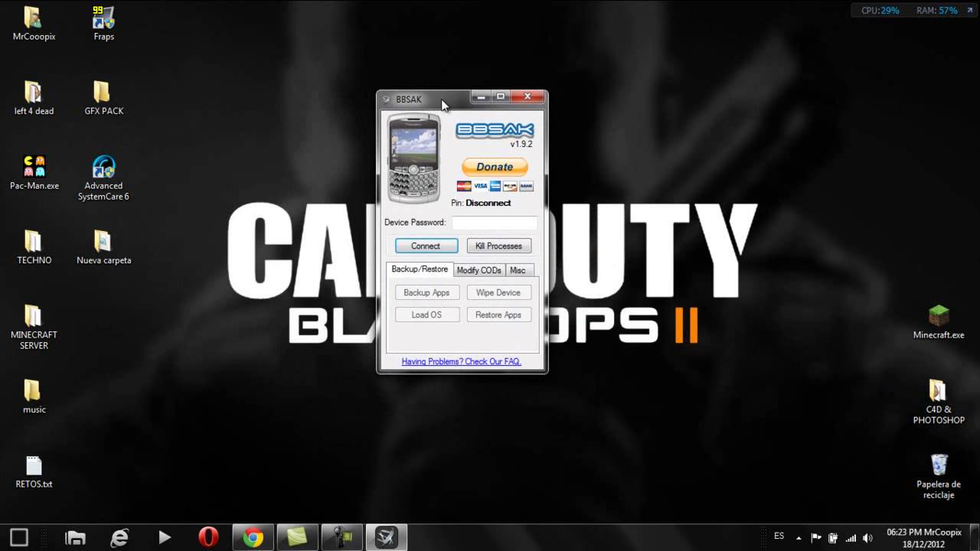
Task: Minimize the BBSAK window
Action: 481,97
